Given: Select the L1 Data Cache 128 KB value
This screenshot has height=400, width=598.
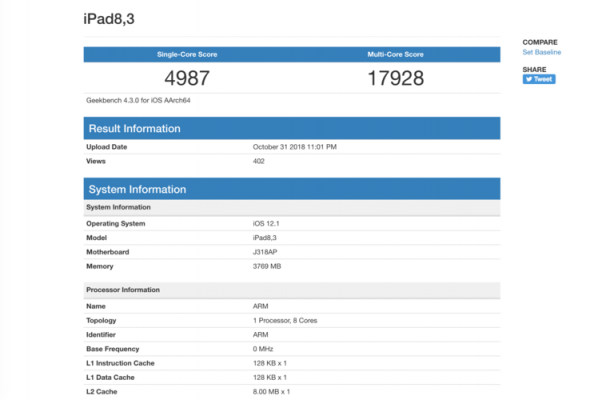Looking at the screenshot, I should pyautogui.click(x=270, y=377).
